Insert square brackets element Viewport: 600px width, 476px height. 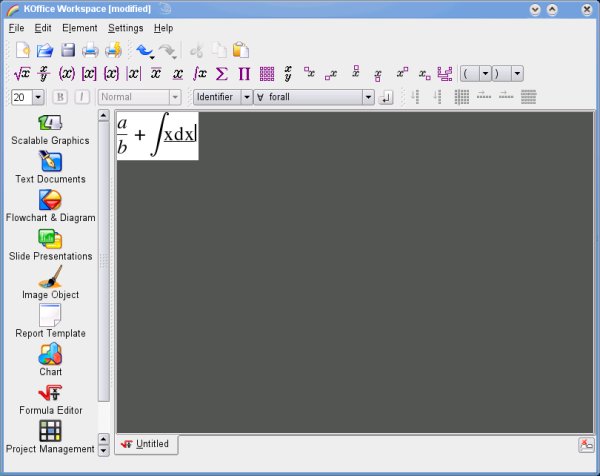click(x=89, y=73)
